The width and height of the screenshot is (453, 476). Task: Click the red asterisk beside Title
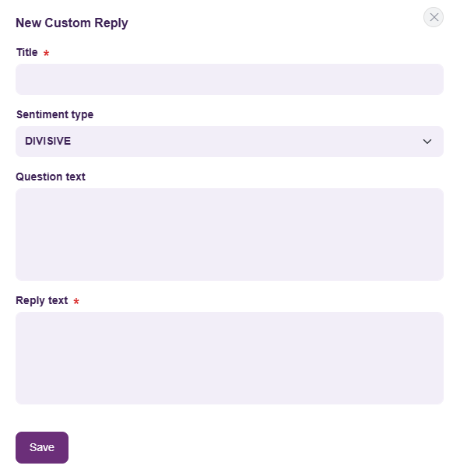46,54
